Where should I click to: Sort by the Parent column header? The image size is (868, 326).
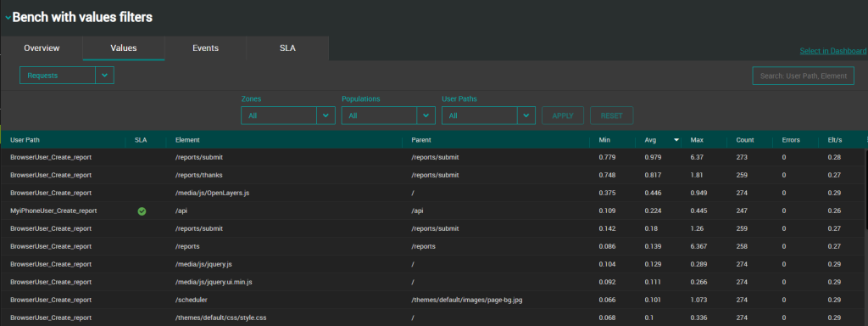pyautogui.click(x=420, y=140)
